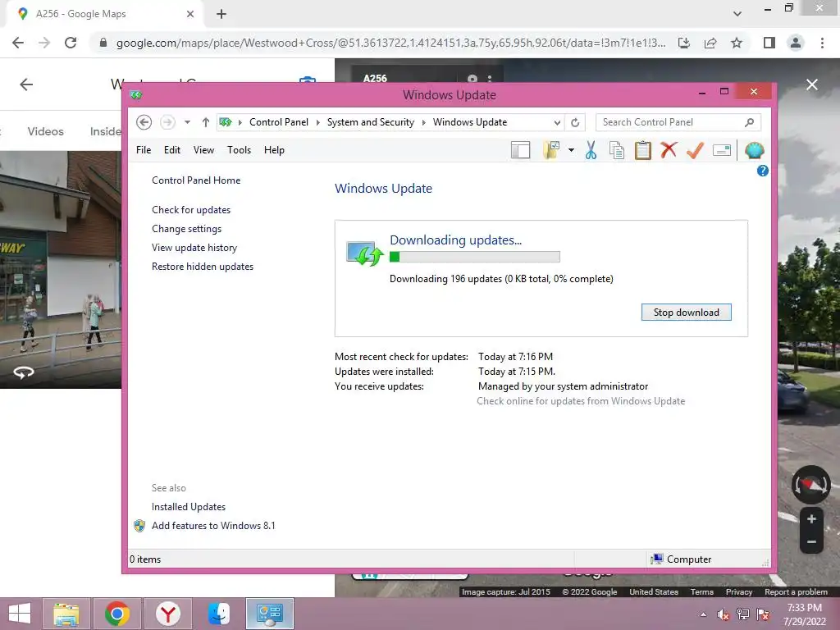The height and width of the screenshot is (630, 840).
Task: Click the Rename icon in toolbar
Action: coord(722,151)
